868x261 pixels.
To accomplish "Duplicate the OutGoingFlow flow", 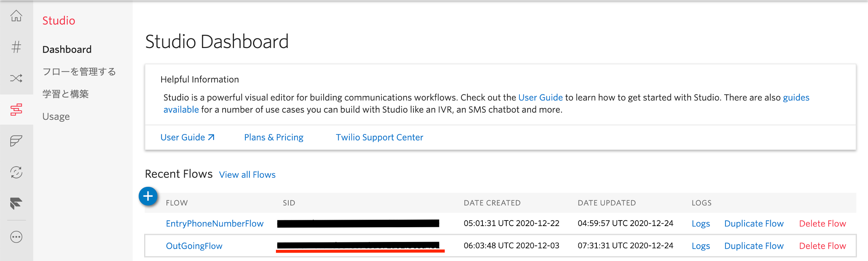I will 754,246.
